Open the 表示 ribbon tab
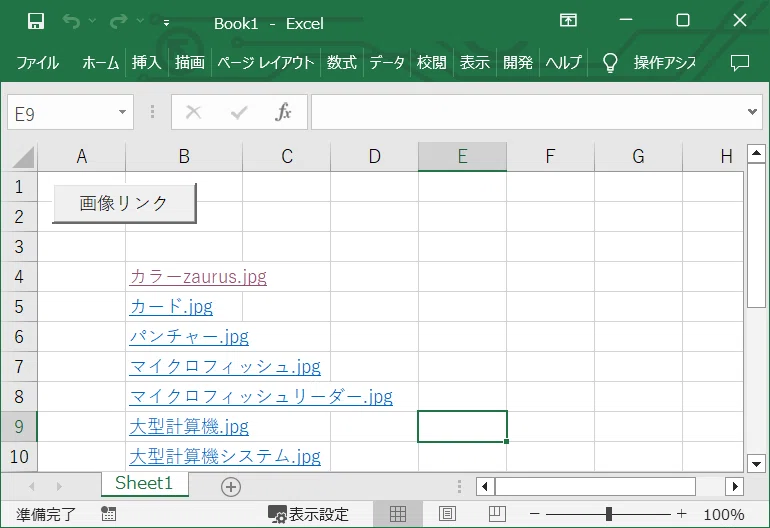The width and height of the screenshot is (770, 528). [x=474, y=63]
